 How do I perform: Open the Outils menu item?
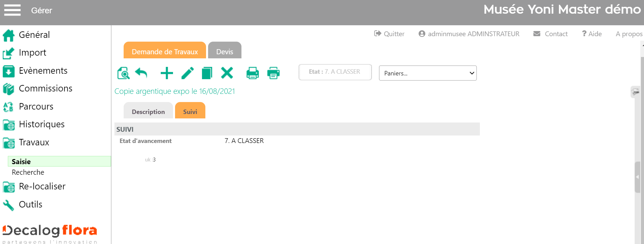(30, 204)
